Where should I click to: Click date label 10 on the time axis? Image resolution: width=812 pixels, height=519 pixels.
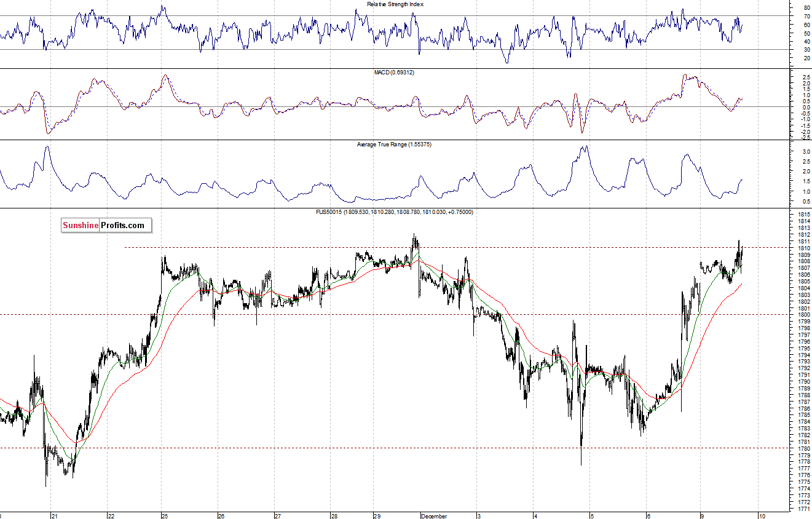tap(761, 516)
